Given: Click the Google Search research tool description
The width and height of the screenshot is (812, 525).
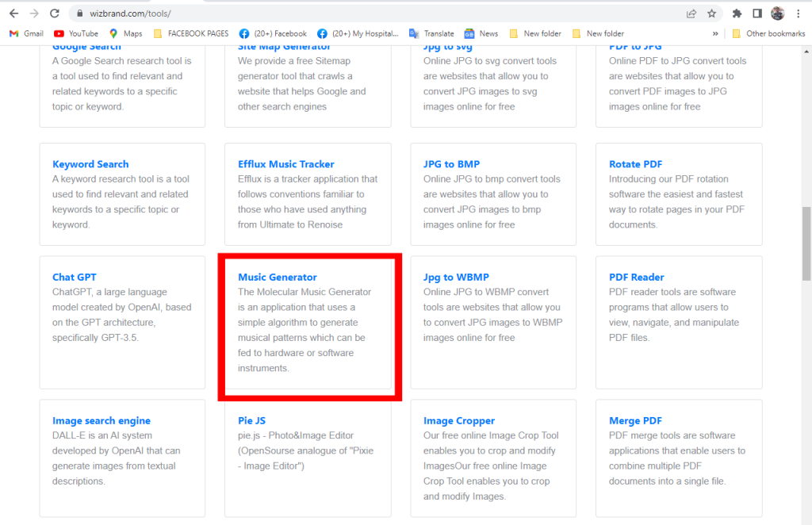Looking at the screenshot, I should pos(121,84).
